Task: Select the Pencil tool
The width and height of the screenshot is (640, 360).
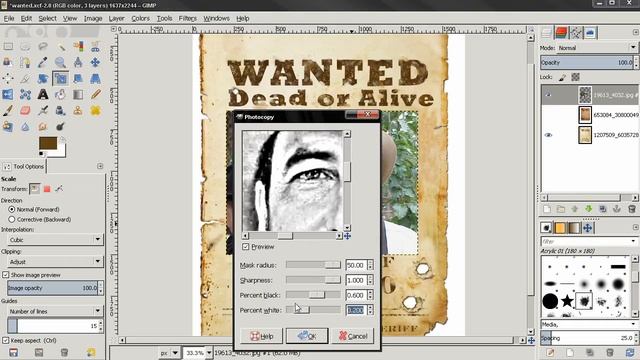Action: click(96, 95)
